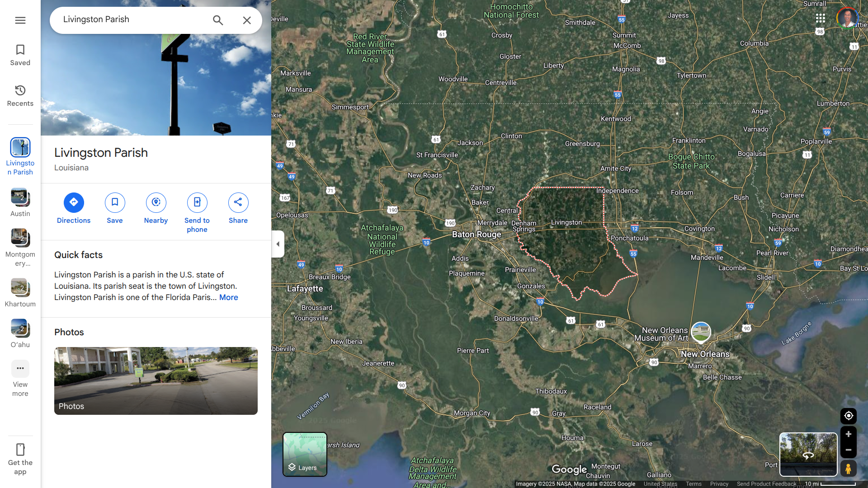Open the Photos thumbnail
Screen dimensions: 868x488
(156, 381)
